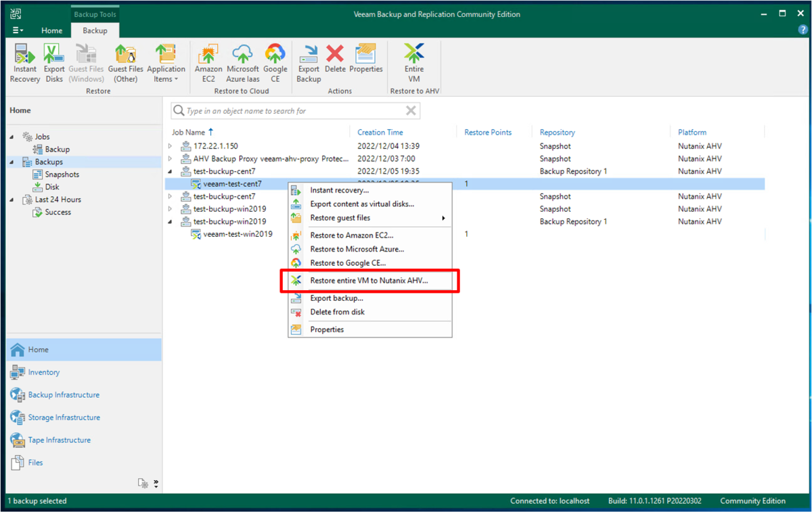
Task: Sort by Platform column header
Action: click(x=692, y=133)
